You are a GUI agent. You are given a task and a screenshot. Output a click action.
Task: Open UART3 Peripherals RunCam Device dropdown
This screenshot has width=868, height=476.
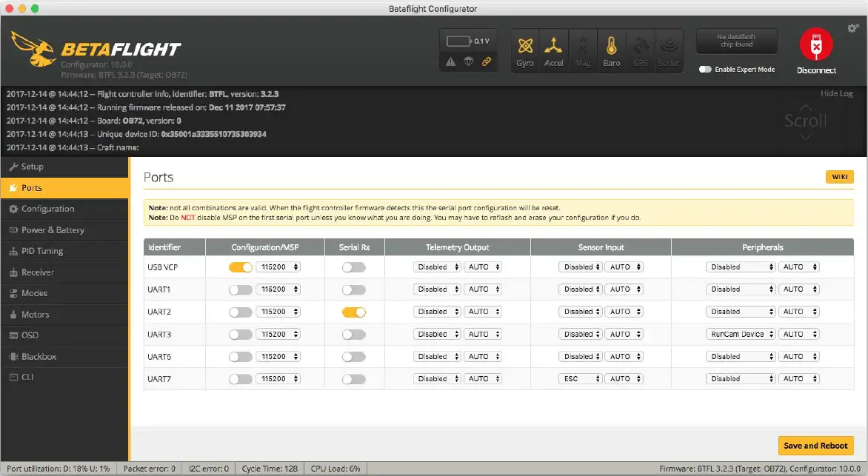(741, 335)
